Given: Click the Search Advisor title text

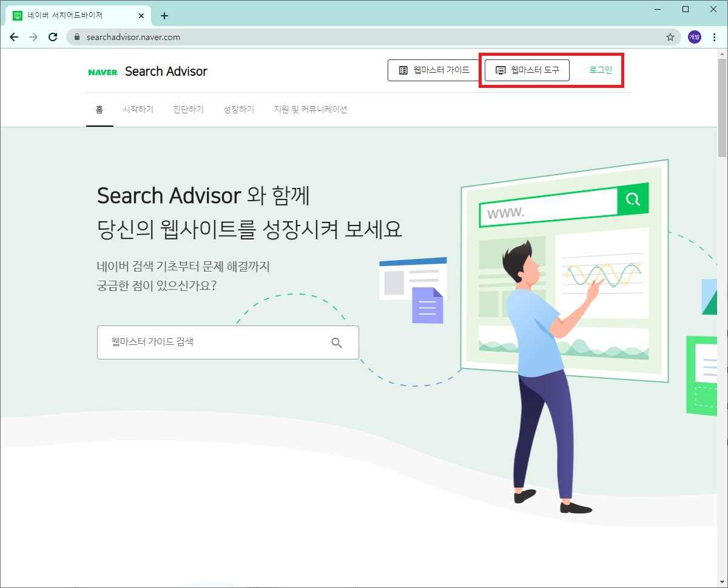Looking at the screenshot, I should coord(166,72).
